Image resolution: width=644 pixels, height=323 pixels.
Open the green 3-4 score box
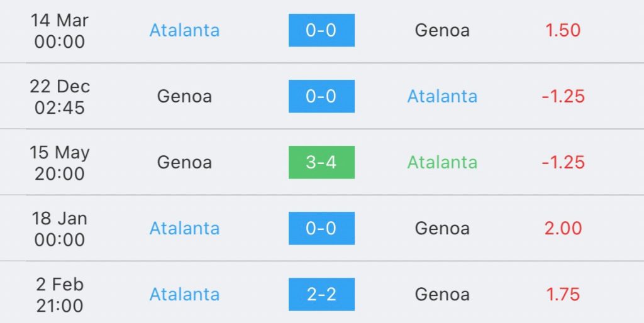pyautogui.click(x=321, y=163)
